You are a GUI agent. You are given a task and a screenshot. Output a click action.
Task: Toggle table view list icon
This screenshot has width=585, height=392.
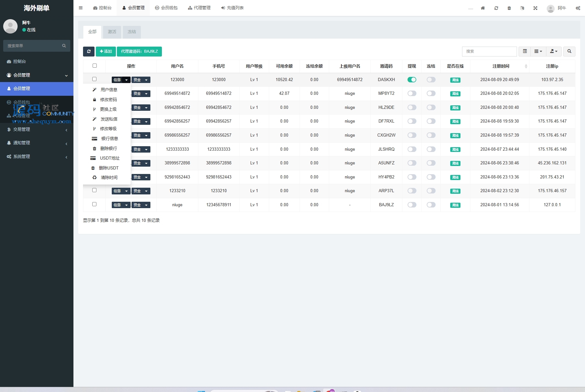[525, 51]
